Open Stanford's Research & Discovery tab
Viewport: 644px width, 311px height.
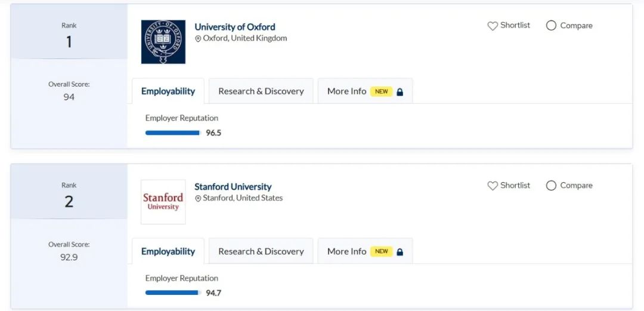click(261, 251)
